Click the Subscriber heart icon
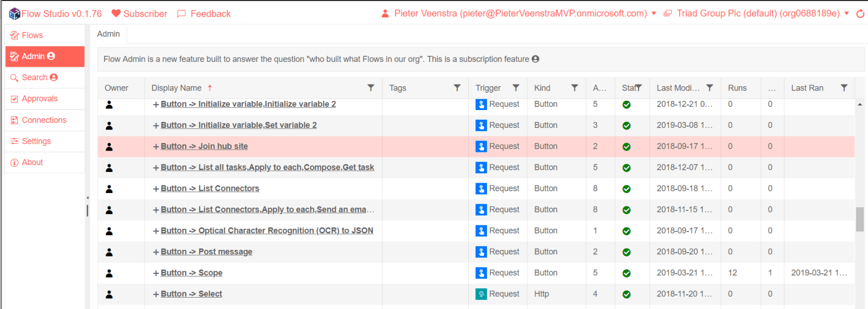The image size is (868, 309). tap(116, 14)
